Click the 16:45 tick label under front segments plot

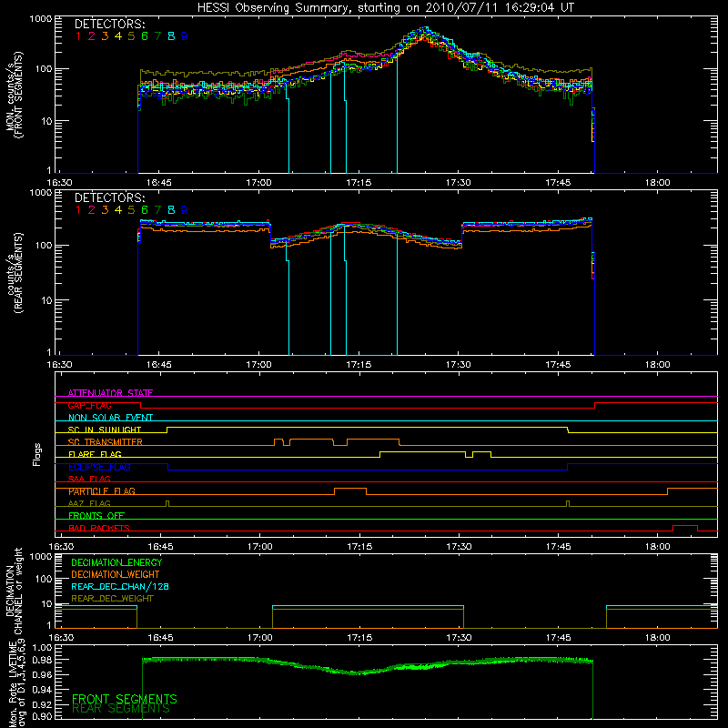click(x=158, y=183)
